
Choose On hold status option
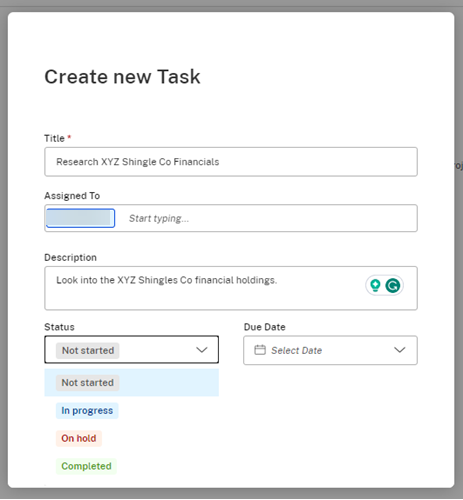pyautogui.click(x=79, y=438)
